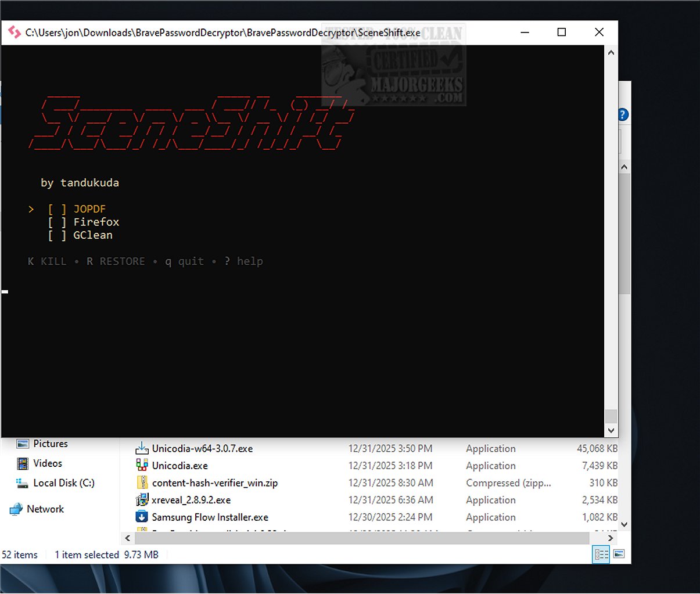Click the Videos folder icon
The image size is (700, 594).
23,463
